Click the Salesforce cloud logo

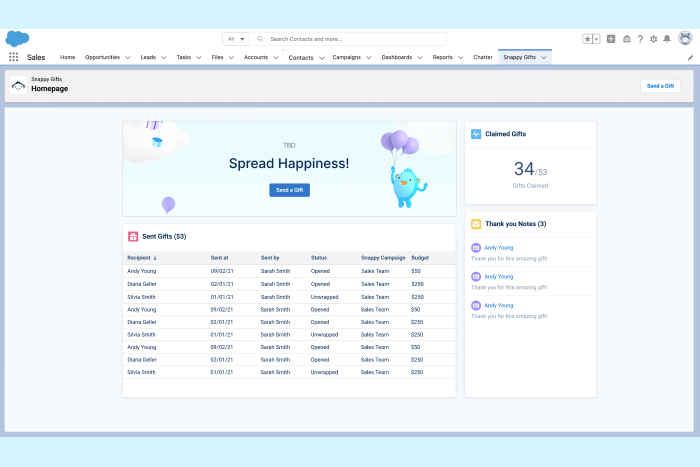click(17, 38)
